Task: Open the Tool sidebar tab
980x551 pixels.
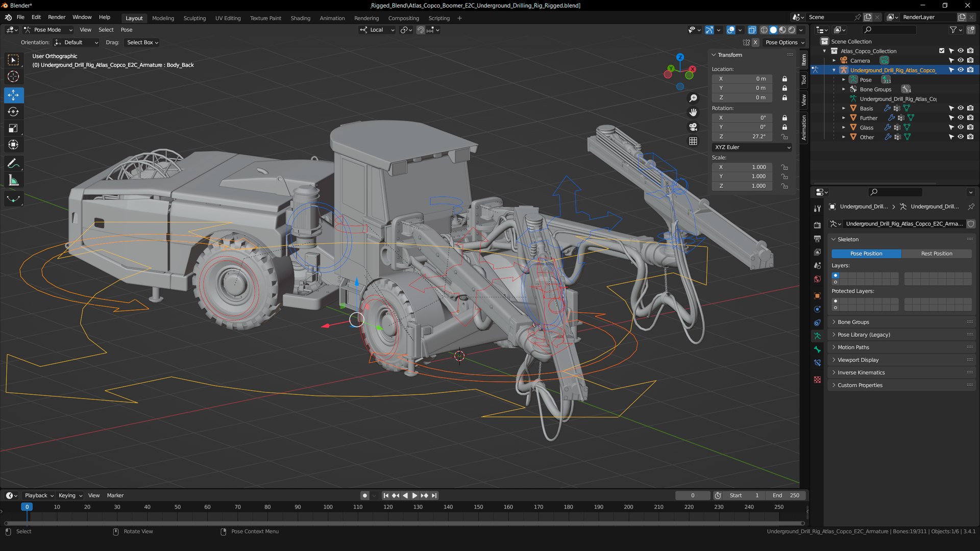Action: coord(804,80)
